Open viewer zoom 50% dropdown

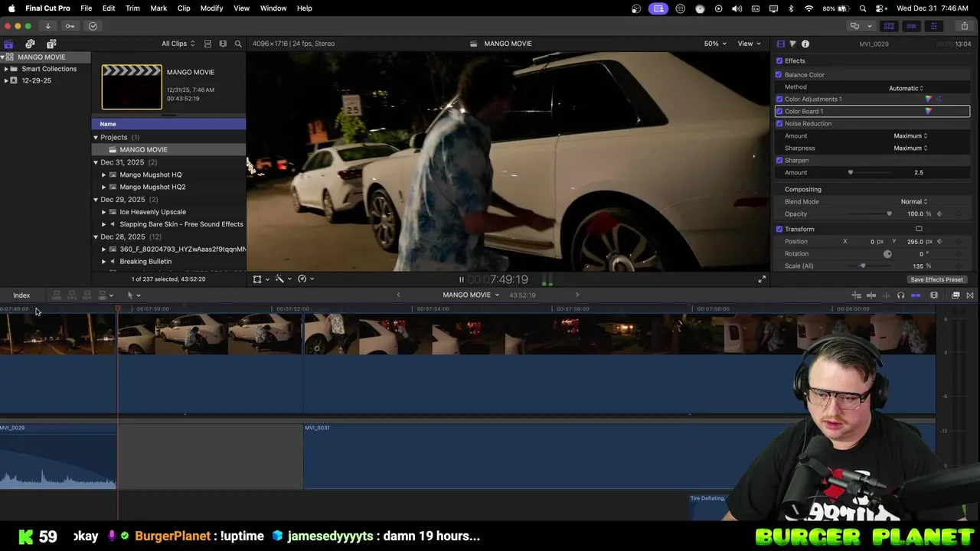coord(716,44)
